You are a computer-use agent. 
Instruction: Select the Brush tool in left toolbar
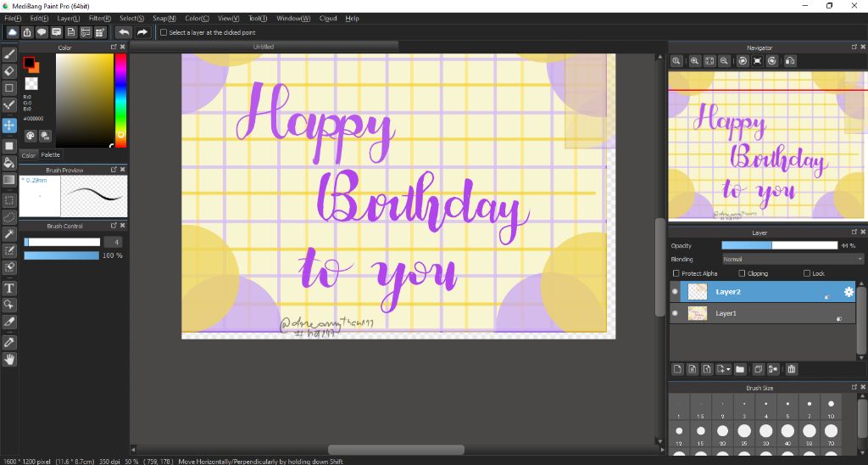8,54
